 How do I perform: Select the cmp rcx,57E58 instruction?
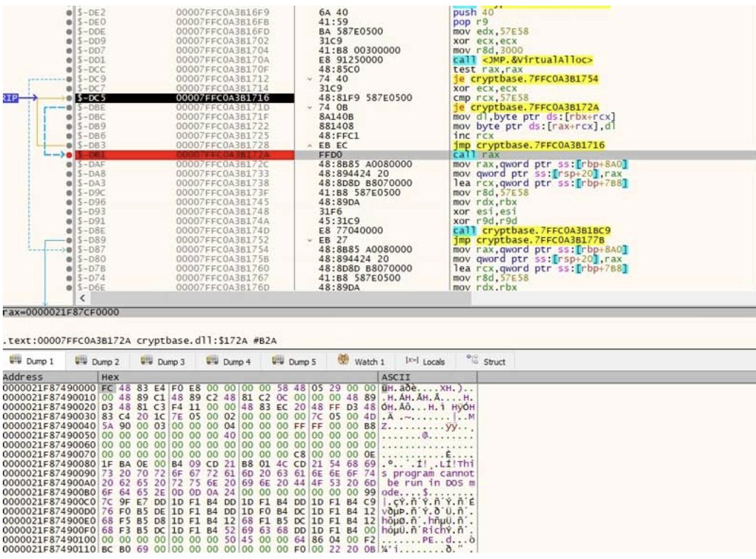[490, 98]
